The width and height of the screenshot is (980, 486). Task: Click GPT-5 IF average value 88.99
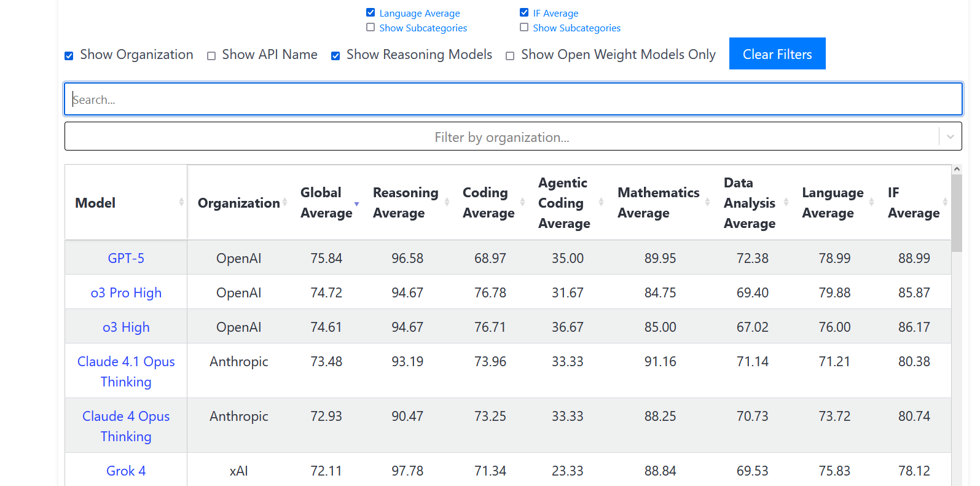click(x=914, y=258)
